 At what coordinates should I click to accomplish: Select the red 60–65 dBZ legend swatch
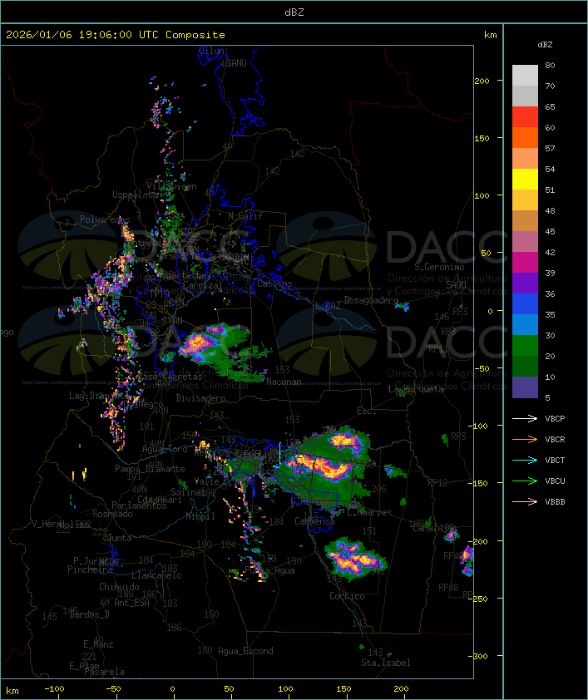[525, 117]
